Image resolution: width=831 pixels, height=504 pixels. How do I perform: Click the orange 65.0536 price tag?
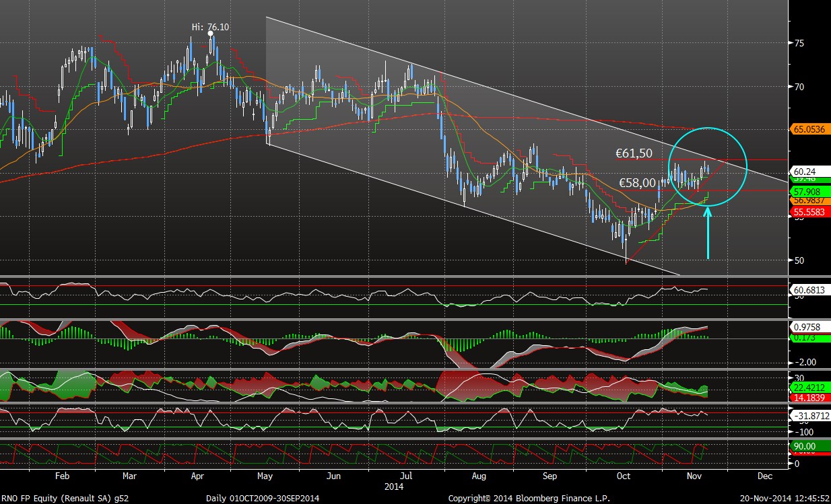point(809,131)
